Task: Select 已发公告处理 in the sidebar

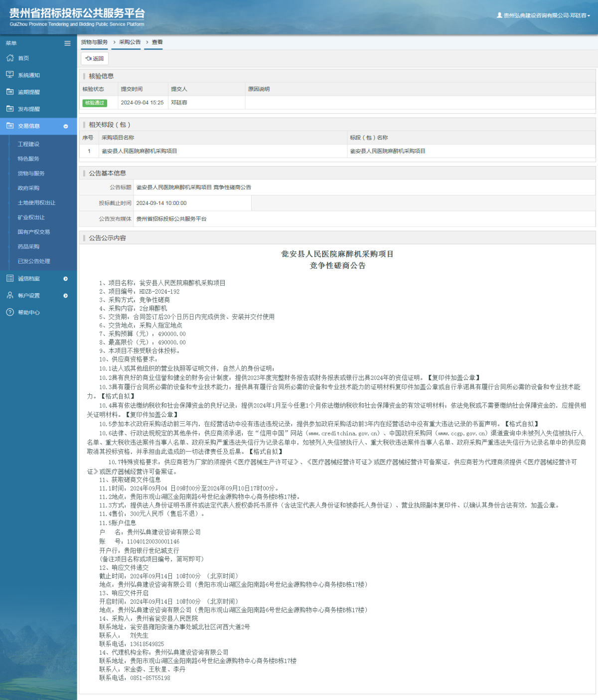Action: click(x=34, y=261)
